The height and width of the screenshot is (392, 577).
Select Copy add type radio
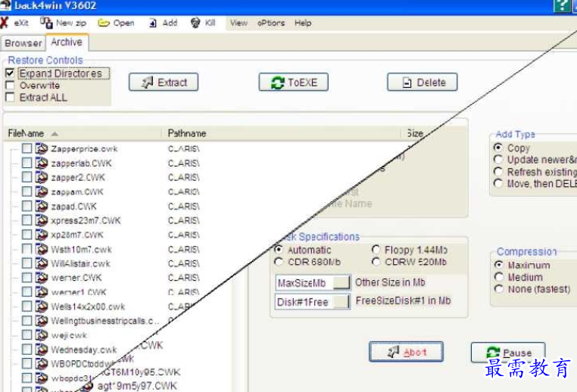tap(498, 148)
